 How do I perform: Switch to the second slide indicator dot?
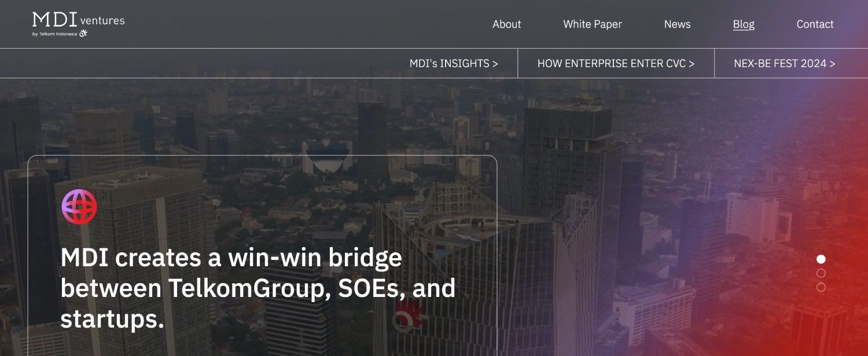click(x=821, y=273)
